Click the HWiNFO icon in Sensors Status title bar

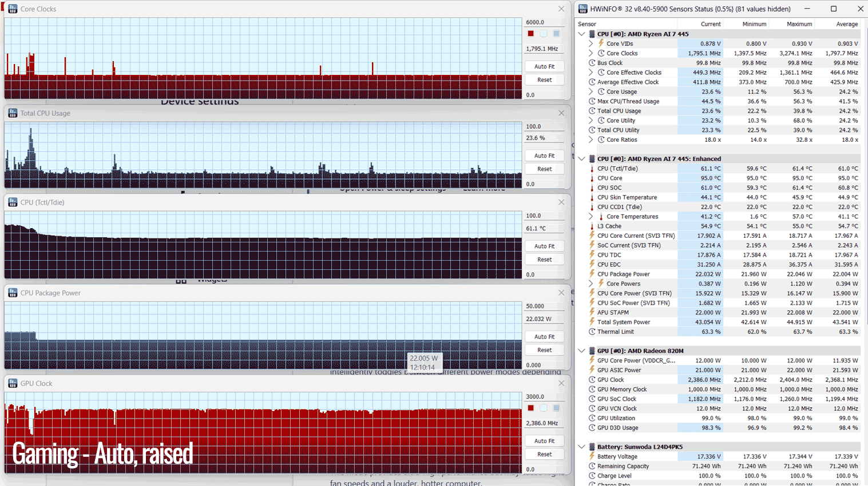[582, 9]
